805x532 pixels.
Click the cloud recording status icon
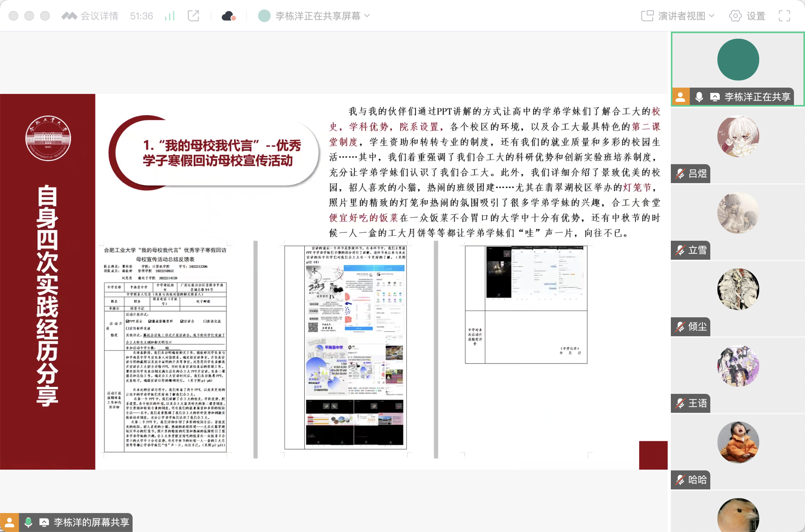point(228,16)
